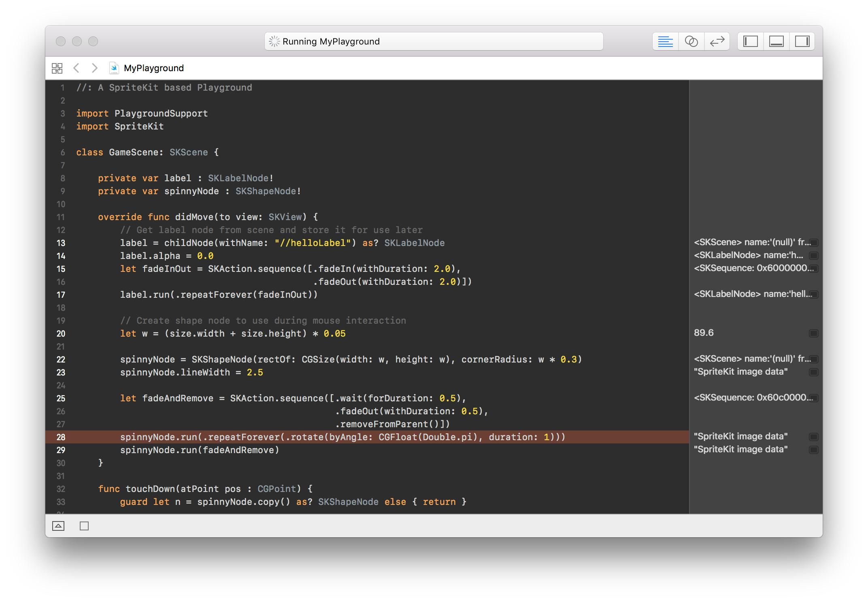The width and height of the screenshot is (868, 602).
Task: Show result for line 23 SpriteKit data
Action: coord(813,372)
